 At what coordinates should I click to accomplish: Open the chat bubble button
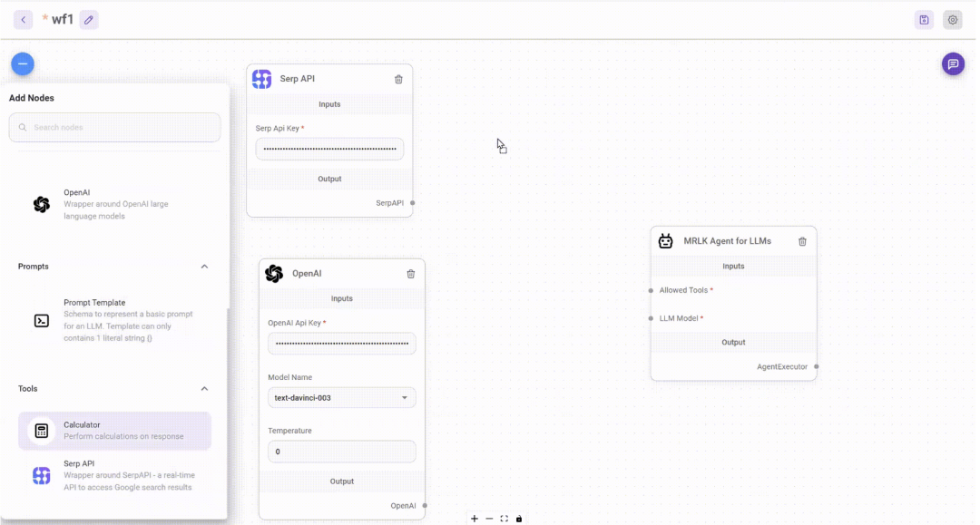(x=953, y=63)
